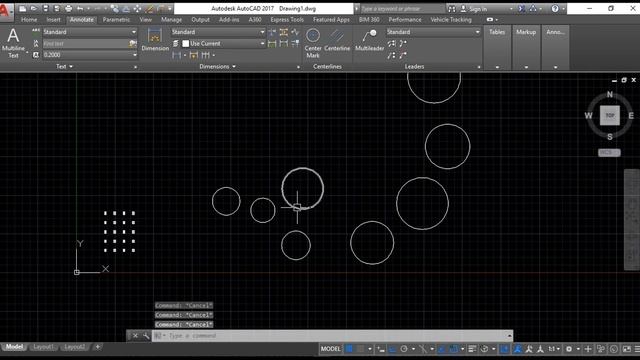The image size is (640, 360).
Task: Toggle polar tracking in status bar
Action: click(x=404, y=349)
